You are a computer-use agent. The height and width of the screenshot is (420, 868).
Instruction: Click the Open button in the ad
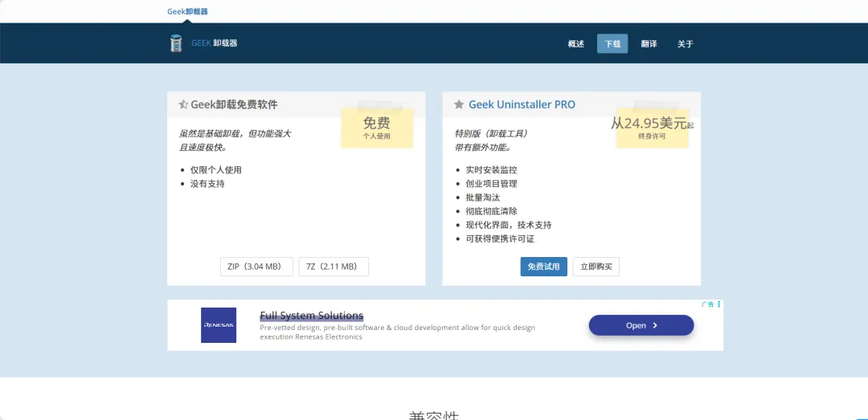coord(641,325)
